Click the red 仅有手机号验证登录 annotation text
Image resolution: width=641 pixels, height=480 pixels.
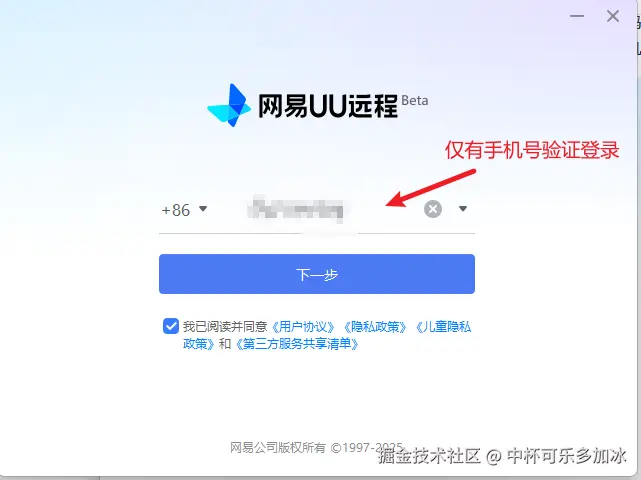pyautogui.click(x=532, y=150)
